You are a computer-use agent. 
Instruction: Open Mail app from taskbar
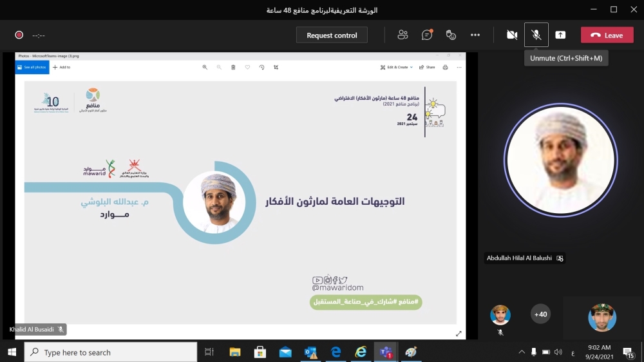[x=285, y=352]
